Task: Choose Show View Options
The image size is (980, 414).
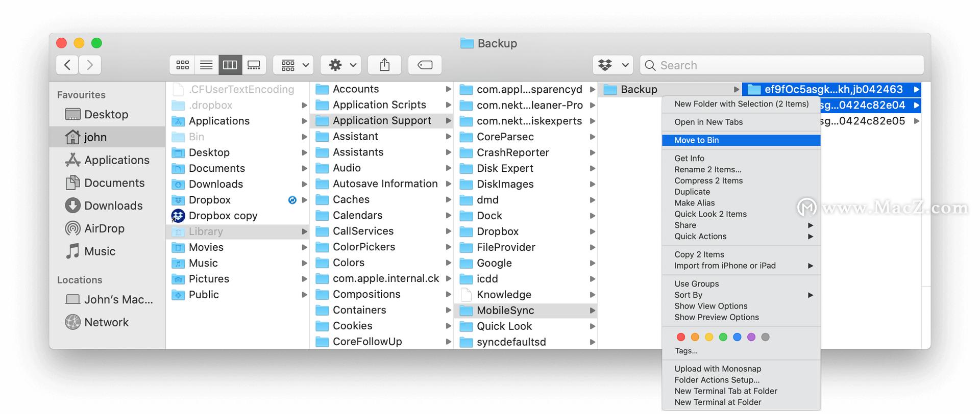Action: (741, 306)
